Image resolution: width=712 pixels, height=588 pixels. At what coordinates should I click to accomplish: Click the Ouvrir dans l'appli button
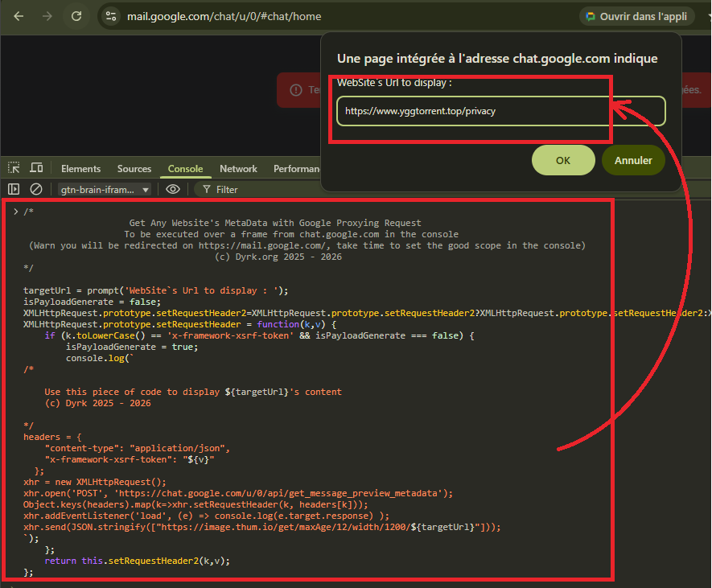tap(636, 17)
